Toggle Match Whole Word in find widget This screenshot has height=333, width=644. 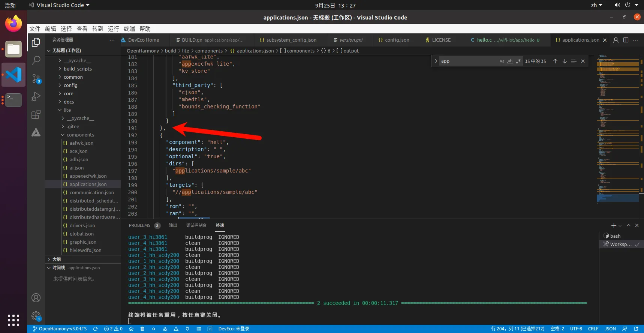[510, 61]
